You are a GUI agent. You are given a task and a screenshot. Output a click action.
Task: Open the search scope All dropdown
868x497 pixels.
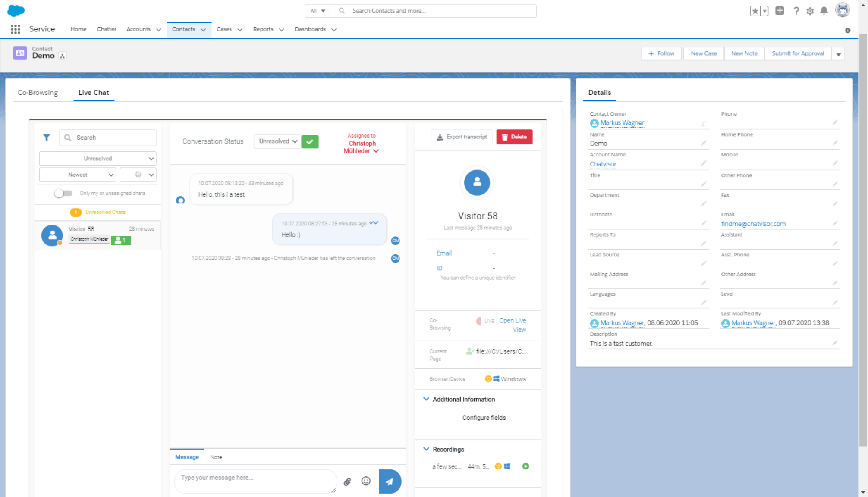pos(318,11)
